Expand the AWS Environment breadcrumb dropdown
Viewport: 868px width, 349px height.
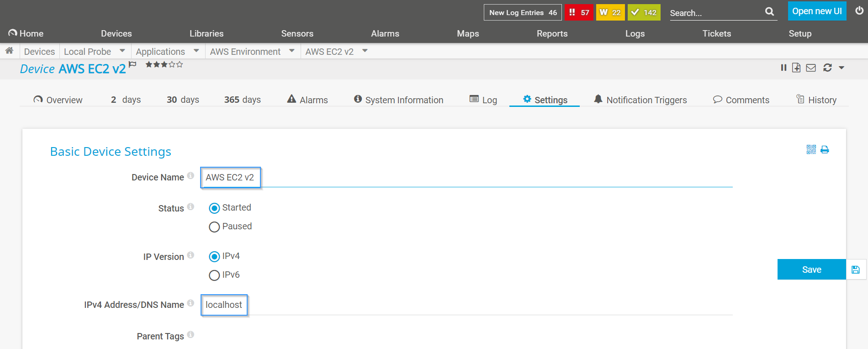click(x=292, y=51)
